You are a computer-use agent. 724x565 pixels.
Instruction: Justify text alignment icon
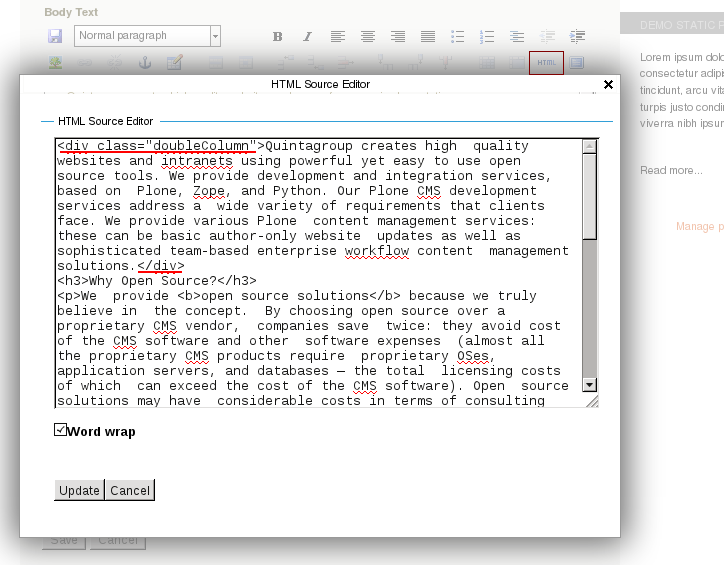pyautogui.click(x=428, y=37)
